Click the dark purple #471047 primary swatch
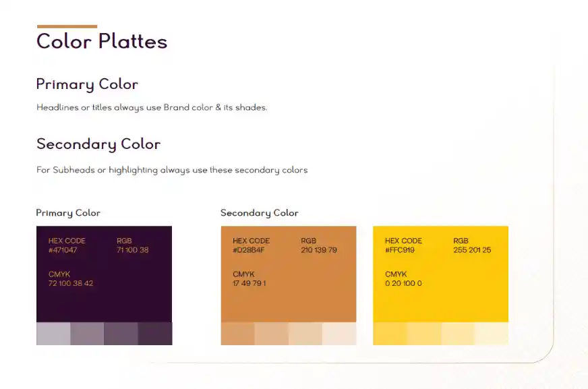 point(105,274)
